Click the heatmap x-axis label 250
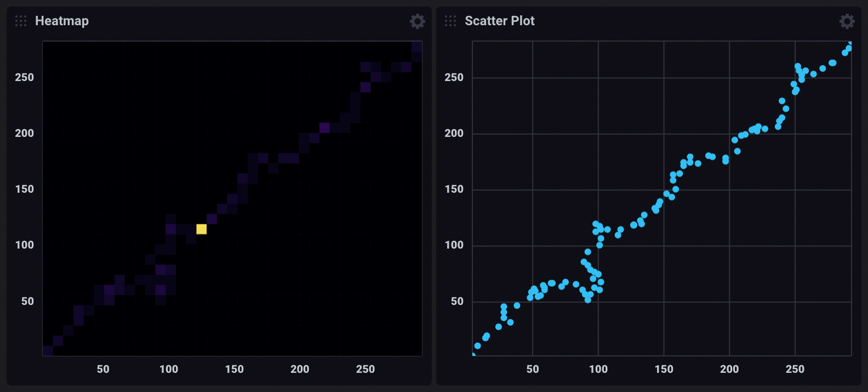This screenshot has width=868, height=392. coord(366,369)
